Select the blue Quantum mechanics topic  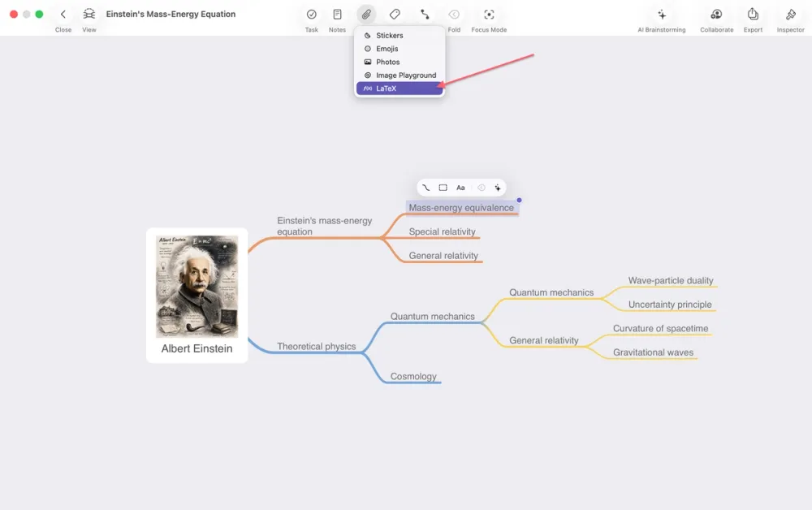tap(433, 317)
